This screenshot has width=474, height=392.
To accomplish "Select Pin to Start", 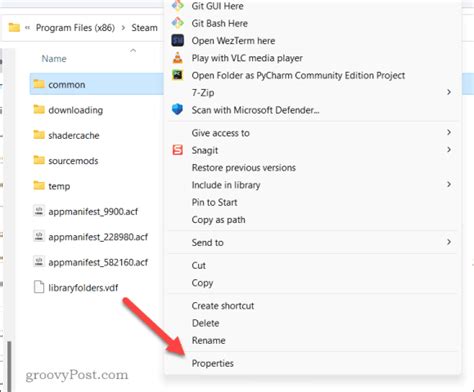I will tap(214, 202).
